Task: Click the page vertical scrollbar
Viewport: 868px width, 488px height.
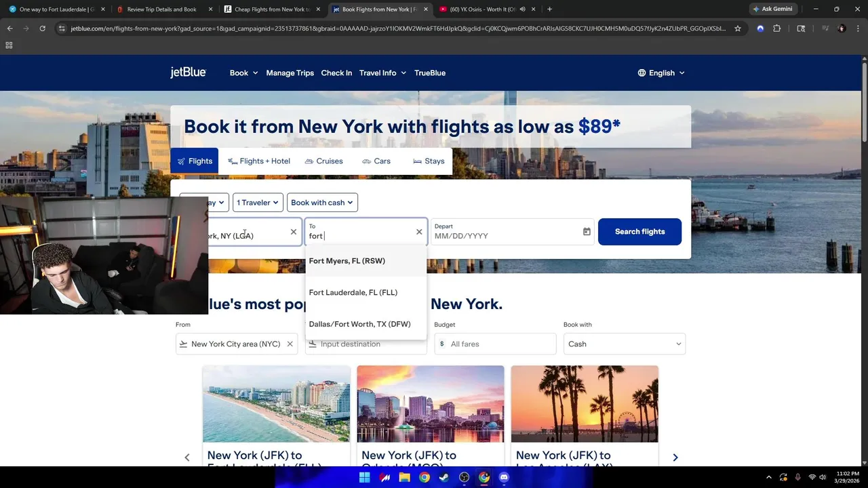Action: click(x=864, y=102)
